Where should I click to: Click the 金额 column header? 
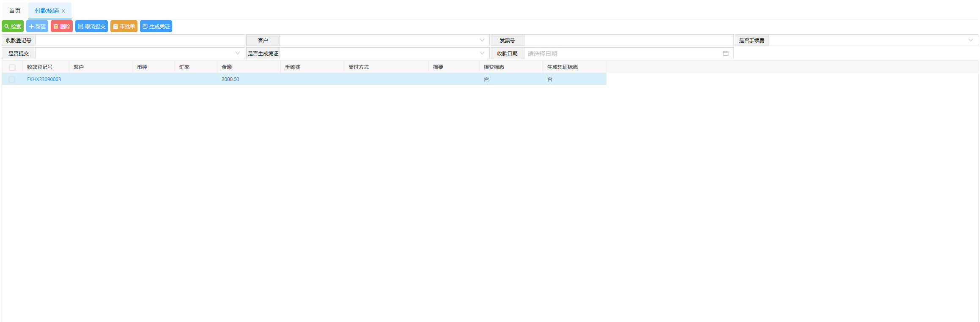click(227, 67)
